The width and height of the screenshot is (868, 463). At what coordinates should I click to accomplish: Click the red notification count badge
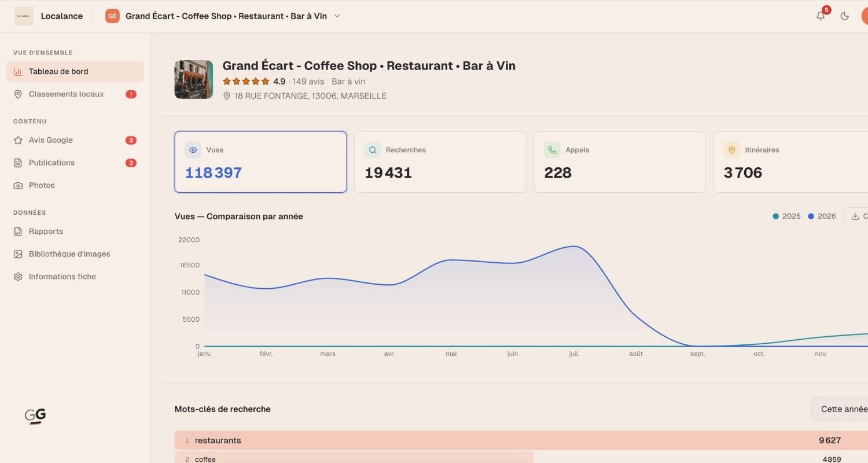click(826, 10)
